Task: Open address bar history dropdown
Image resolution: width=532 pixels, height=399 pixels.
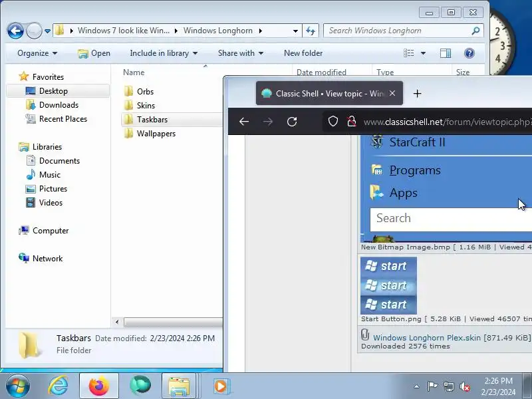Action: [x=295, y=31]
